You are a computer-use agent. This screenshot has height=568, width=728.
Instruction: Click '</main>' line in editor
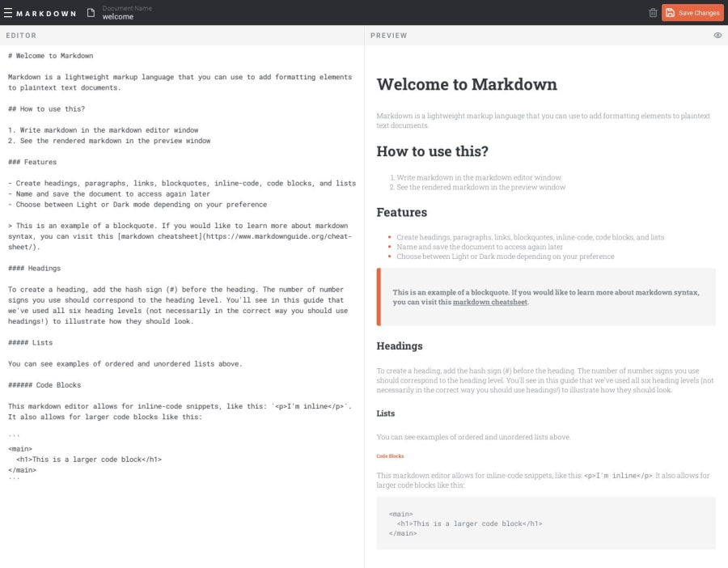[22, 470]
